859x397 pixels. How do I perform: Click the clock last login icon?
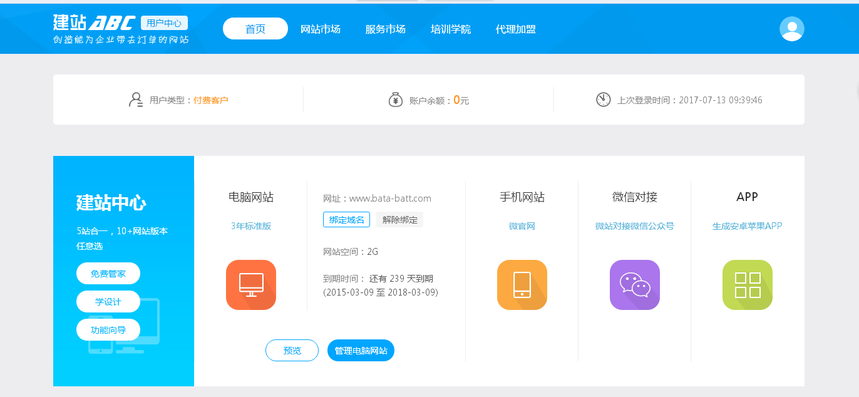603,100
